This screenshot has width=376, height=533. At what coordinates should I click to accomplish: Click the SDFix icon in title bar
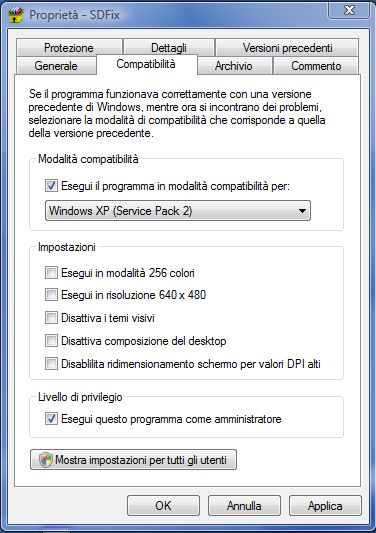pos(16,15)
